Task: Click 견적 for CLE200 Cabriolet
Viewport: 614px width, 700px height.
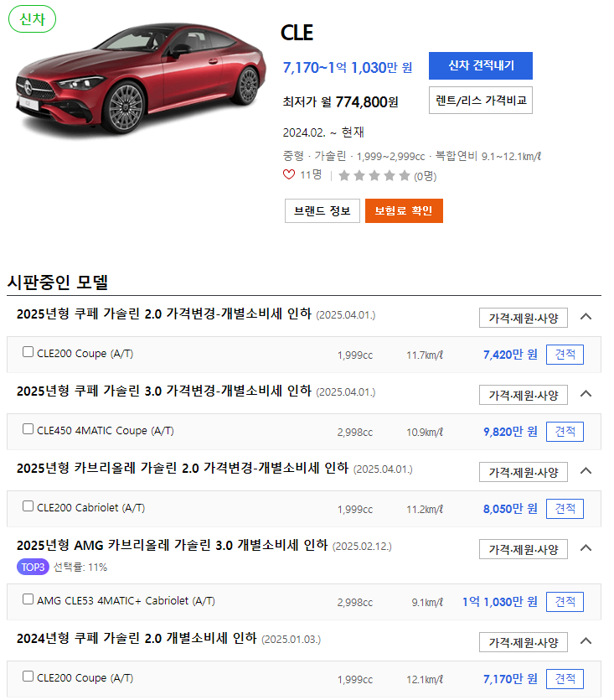Action: click(565, 509)
